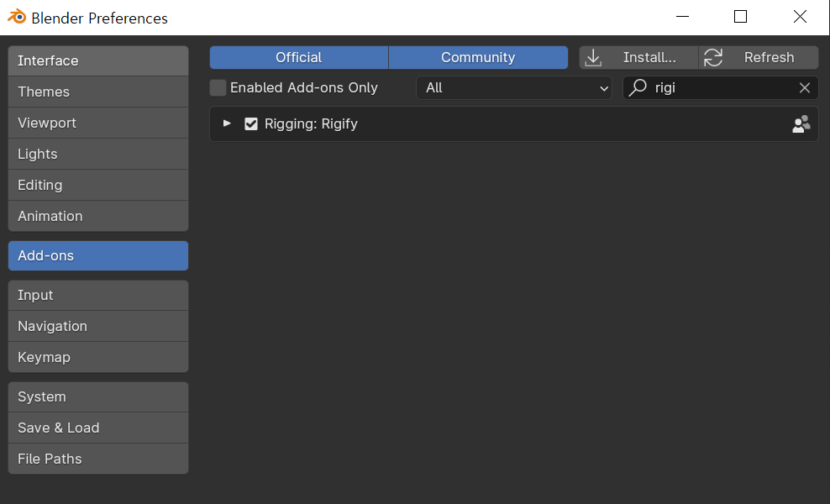Viewport: 830px width, 504px height.
Task: Open Save & Load settings
Action: click(98, 428)
